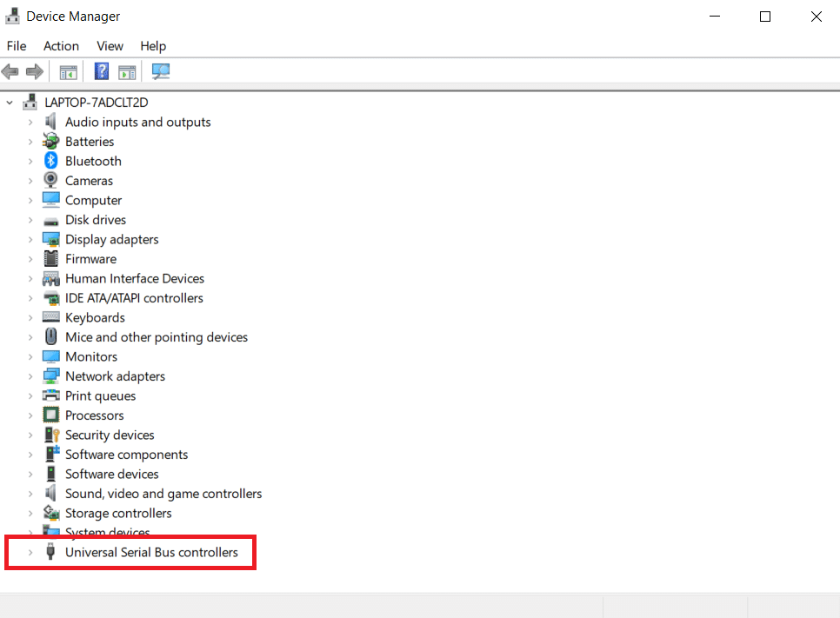Click the Batteries category icon
Screen dimensions: 840x618
50,141
